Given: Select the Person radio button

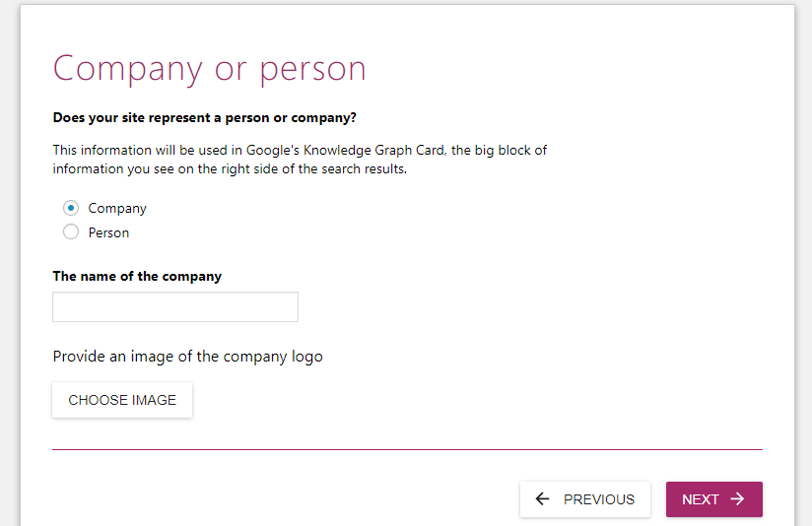Looking at the screenshot, I should click(x=71, y=232).
